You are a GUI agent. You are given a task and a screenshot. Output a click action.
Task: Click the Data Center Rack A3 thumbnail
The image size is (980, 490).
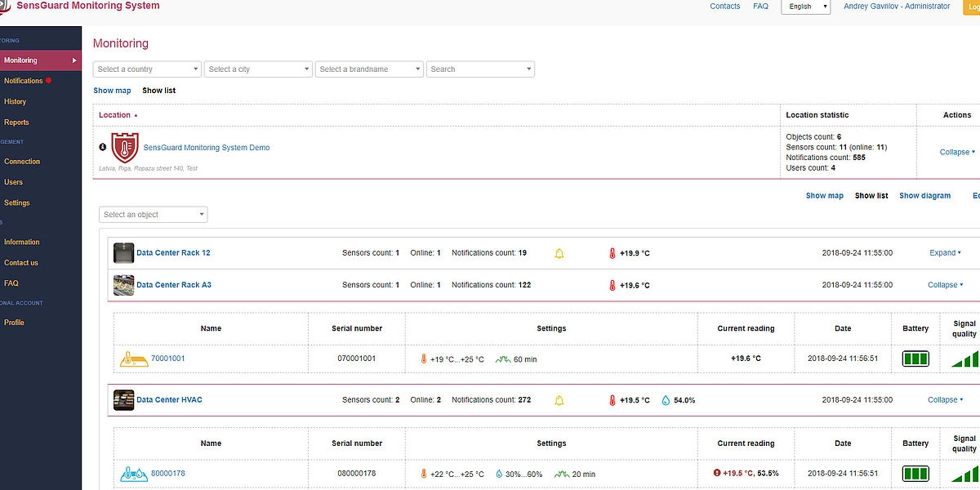123,285
